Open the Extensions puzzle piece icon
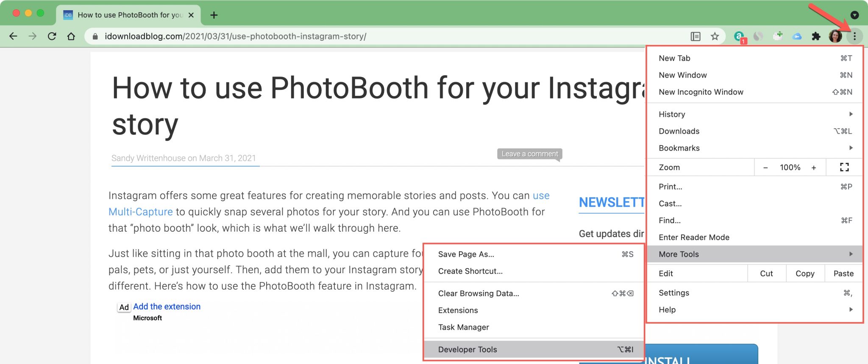This screenshot has height=364, width=868. point(816,36)
